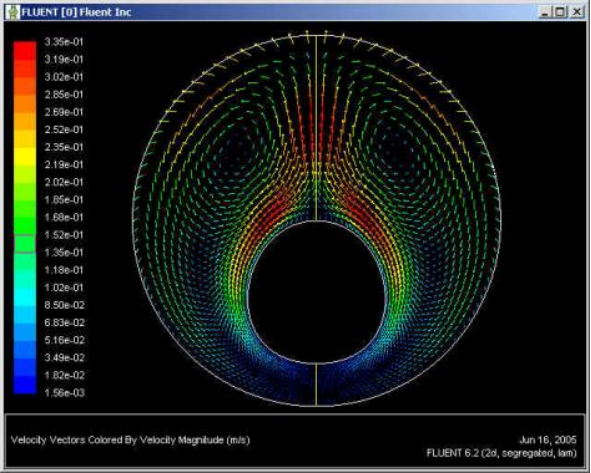The width and height of the screenshot is (591, 473).
Task: Click the left recirculation vortex center
Action: pyautogui.click(x=236, y=149)
